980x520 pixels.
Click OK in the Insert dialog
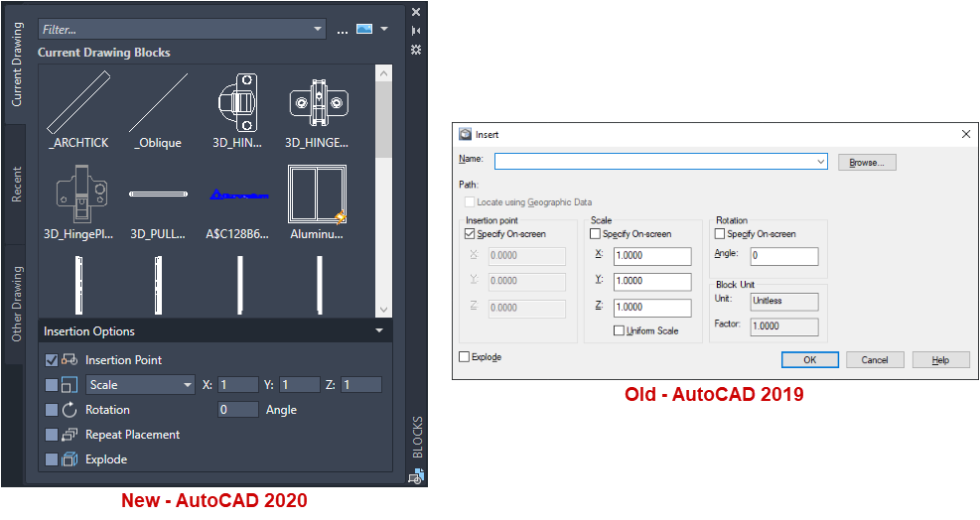click(810, 360)
